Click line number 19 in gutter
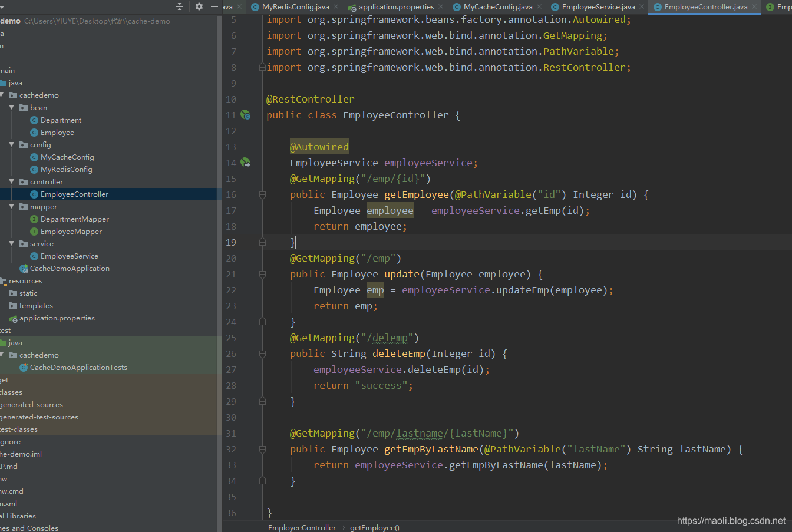 231,242
